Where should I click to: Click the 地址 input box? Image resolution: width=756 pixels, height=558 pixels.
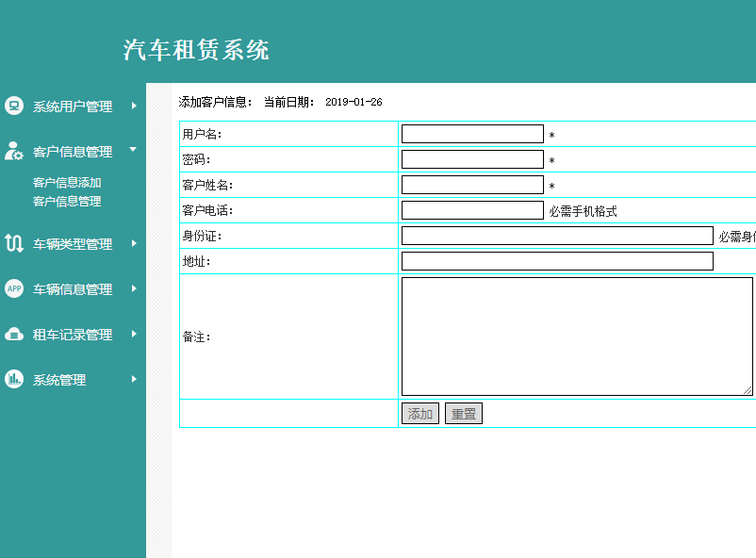(x=557, y=261)
